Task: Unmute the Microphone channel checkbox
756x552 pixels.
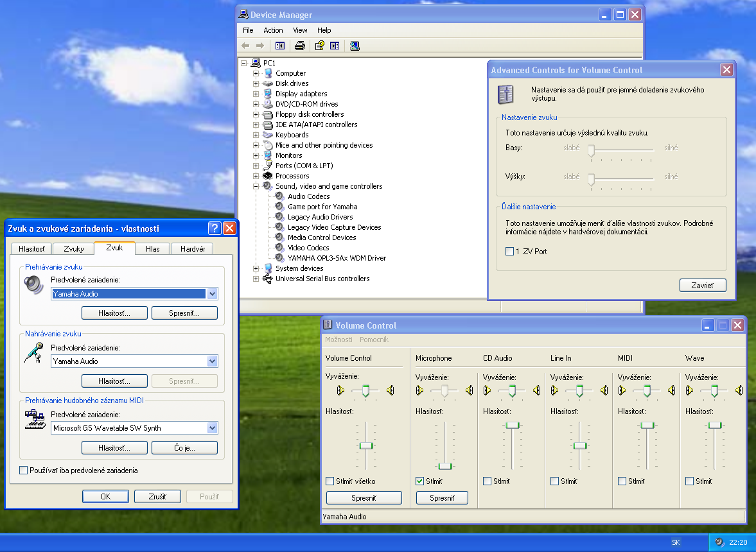Action: [420, 481]
